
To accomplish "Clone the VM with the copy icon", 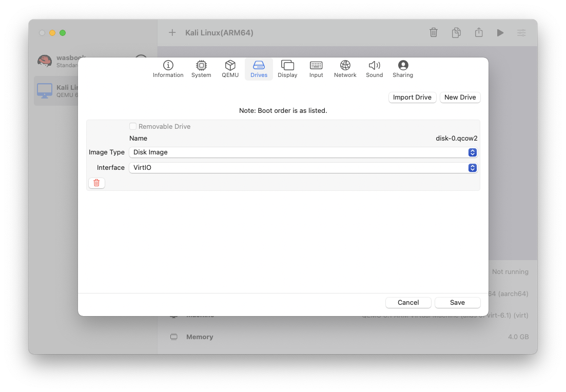I will tap(456, 33).
